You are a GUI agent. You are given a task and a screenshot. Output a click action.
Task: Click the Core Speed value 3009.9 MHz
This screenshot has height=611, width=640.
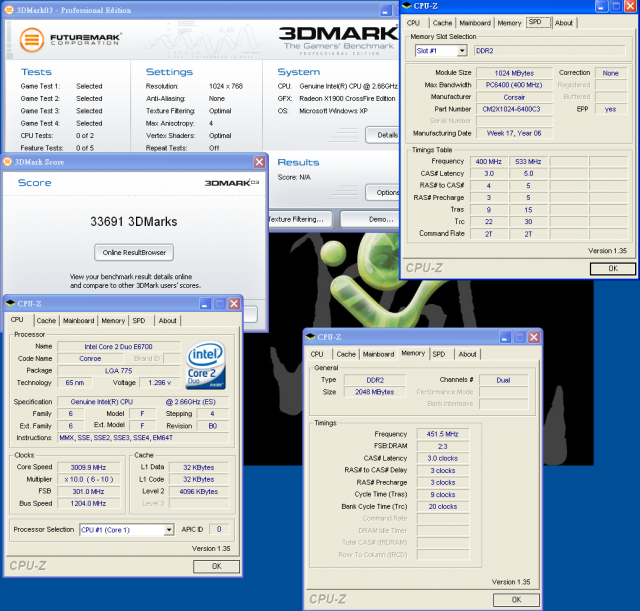[89, 467]
